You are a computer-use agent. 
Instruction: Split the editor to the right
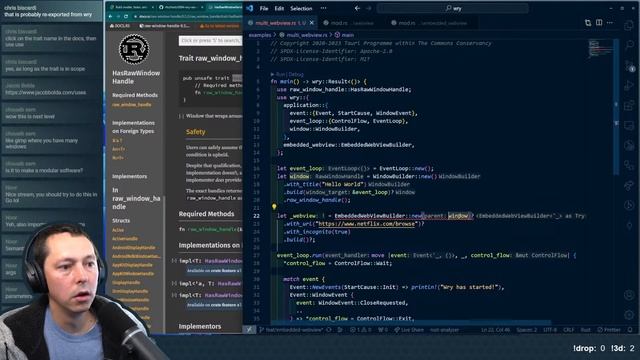[x=599, y=23]
